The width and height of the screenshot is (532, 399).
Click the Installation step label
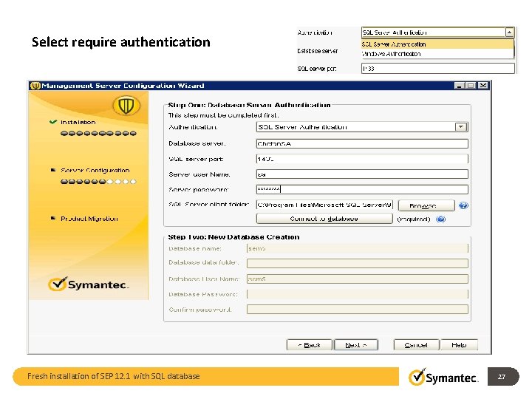(78, 122)
